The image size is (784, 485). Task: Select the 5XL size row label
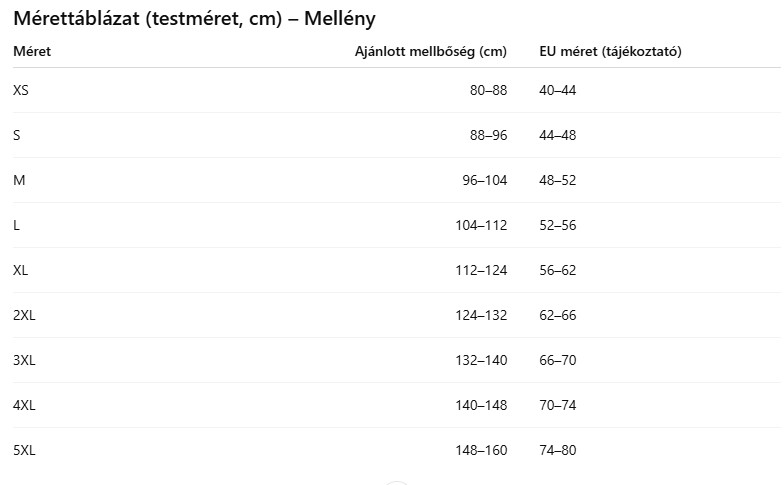click(24, 450)
